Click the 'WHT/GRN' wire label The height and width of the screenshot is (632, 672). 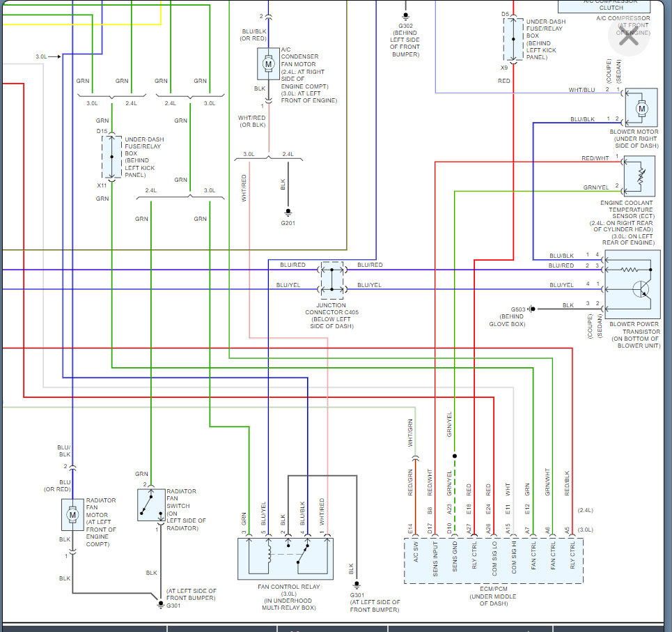[410, 433]
